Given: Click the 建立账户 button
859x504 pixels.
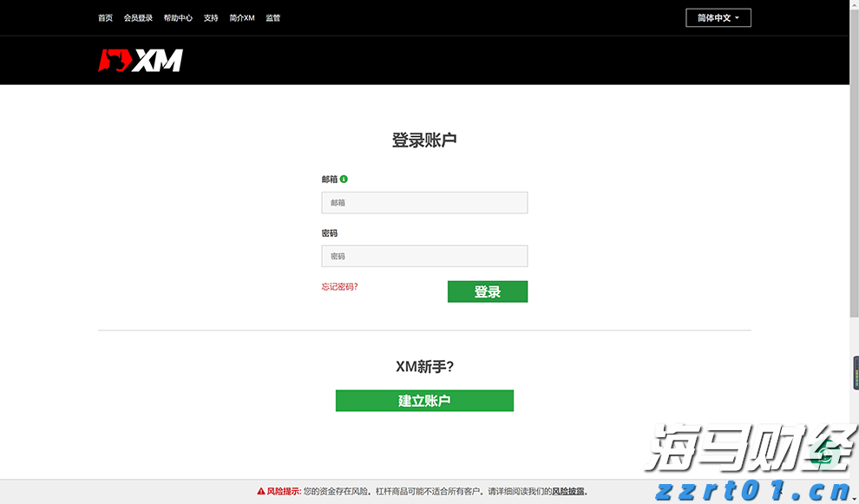Looking at the screenshot, I should pos(424,400).
